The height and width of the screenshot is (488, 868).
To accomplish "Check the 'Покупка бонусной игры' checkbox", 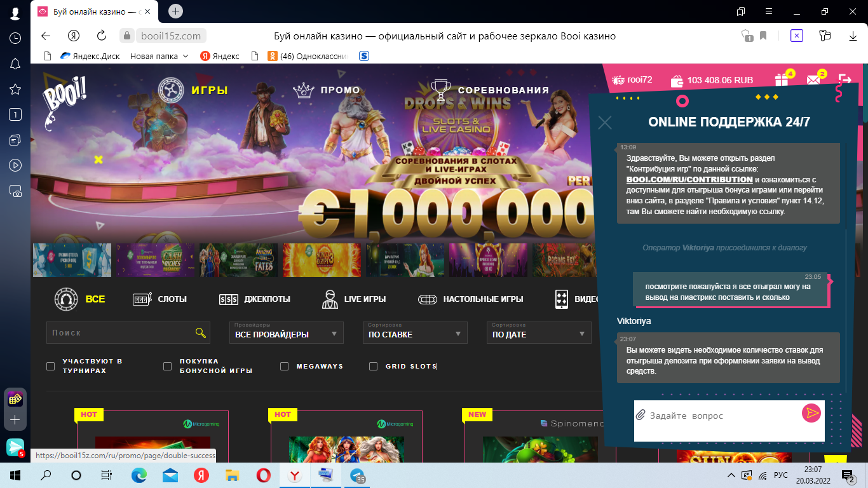I will [168, 366].
